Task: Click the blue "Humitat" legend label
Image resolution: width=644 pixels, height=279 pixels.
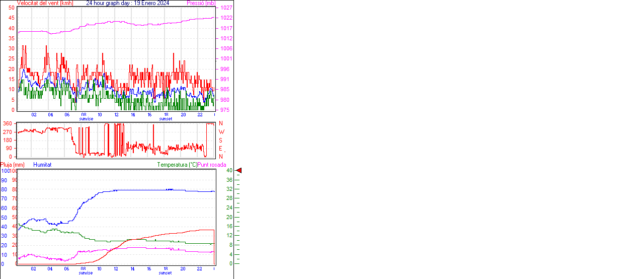Action: coord(42,165)
